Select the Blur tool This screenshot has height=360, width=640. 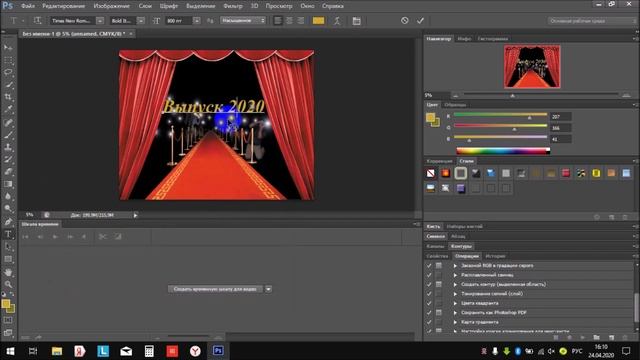[x=8, y=196]
